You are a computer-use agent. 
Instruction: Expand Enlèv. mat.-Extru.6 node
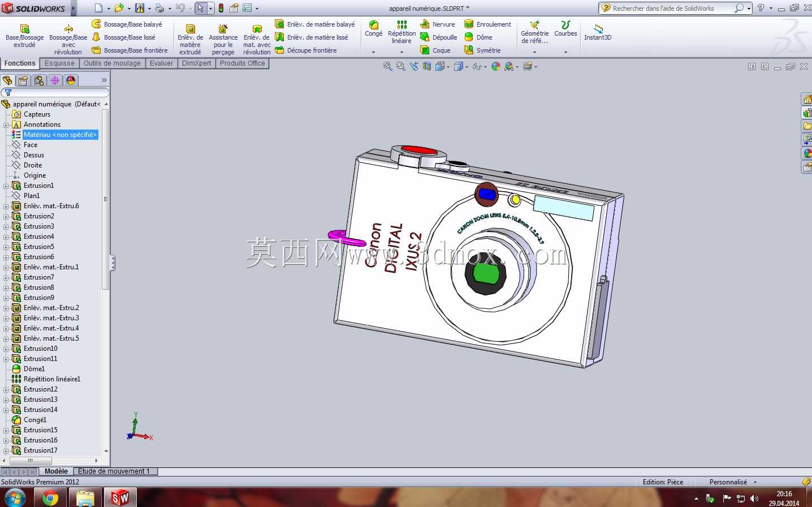tap(6, 206)
